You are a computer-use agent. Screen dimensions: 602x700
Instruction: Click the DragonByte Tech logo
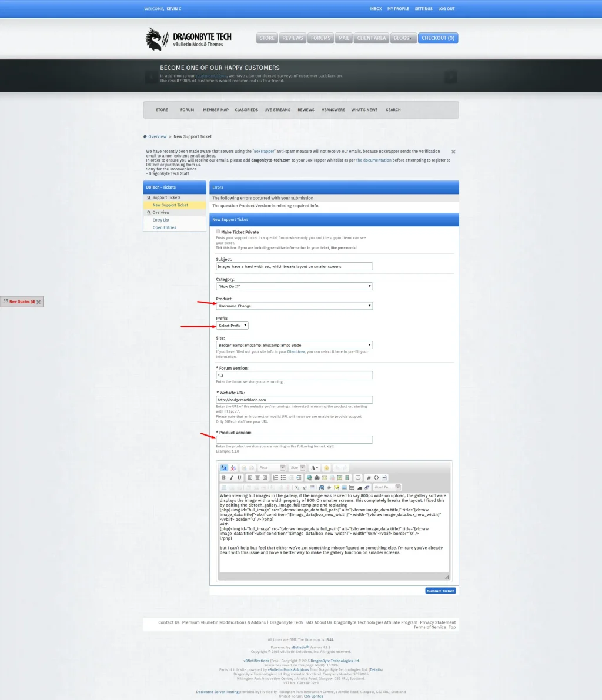pos(189,39)
